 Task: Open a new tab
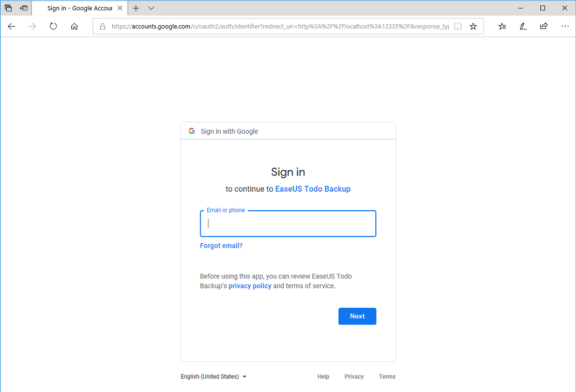tap(136, 8)
